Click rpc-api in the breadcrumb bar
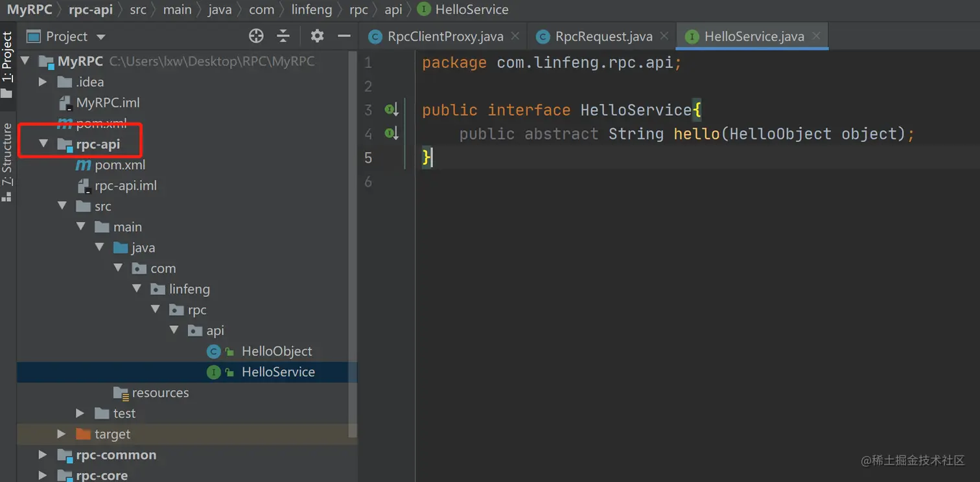The image size is (980, 482). 91,10
